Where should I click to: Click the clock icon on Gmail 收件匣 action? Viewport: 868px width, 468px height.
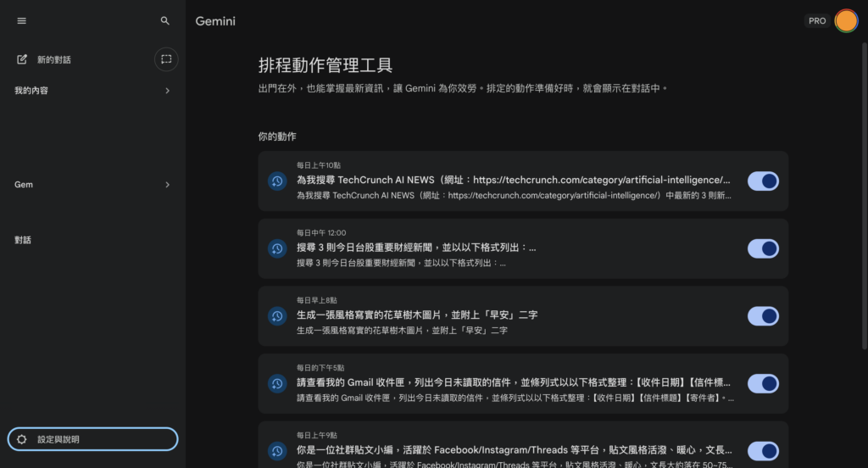click(277, 384)
